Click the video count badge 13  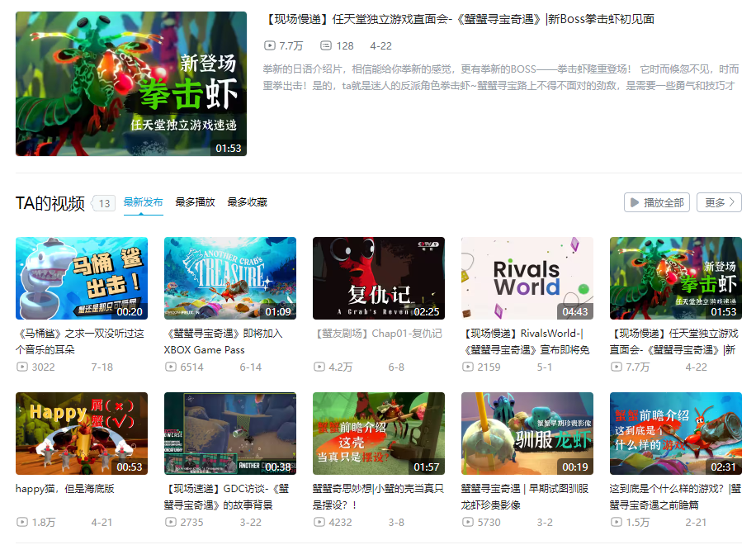pyautogui.click(x=104, y=203)
